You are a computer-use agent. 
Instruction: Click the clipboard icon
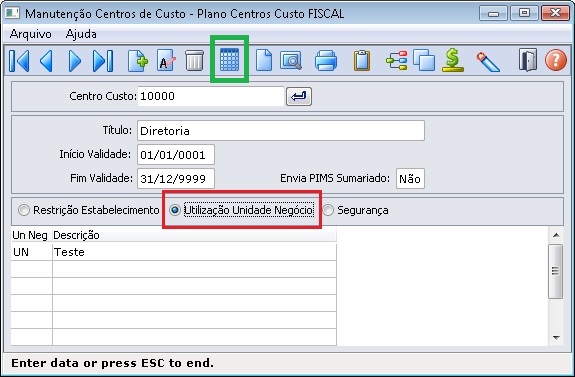click(x=362, y=61)
